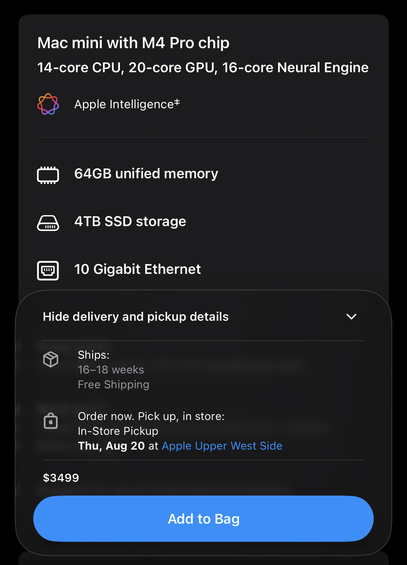Open the Apple Upper West Side link

coord(222,446)
